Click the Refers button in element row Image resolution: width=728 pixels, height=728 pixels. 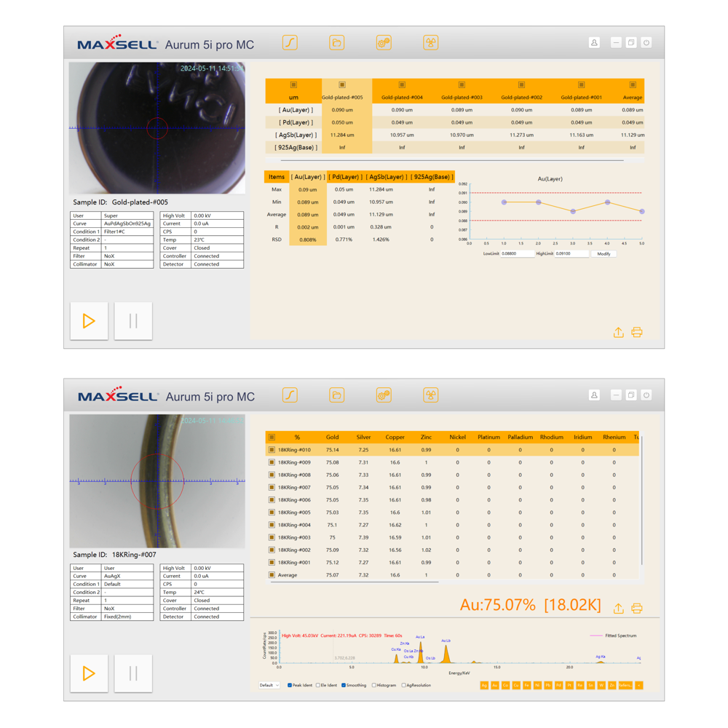click(625, 685)
